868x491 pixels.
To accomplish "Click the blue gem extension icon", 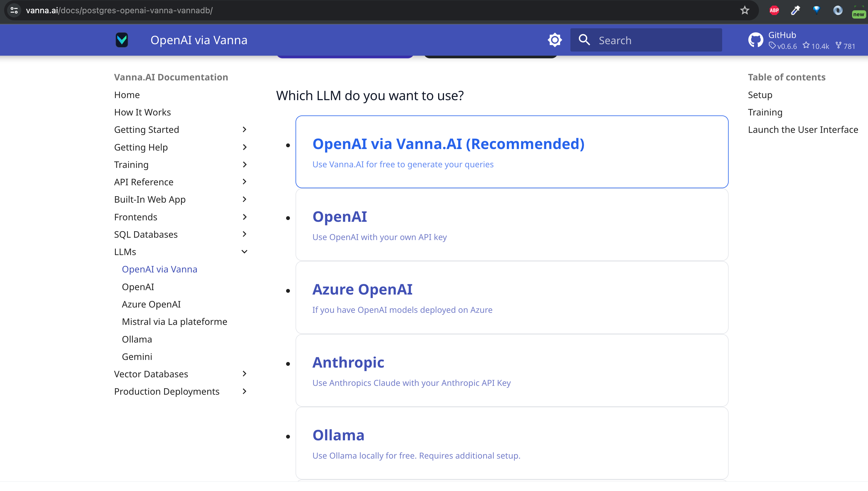I will click(816, 10).
